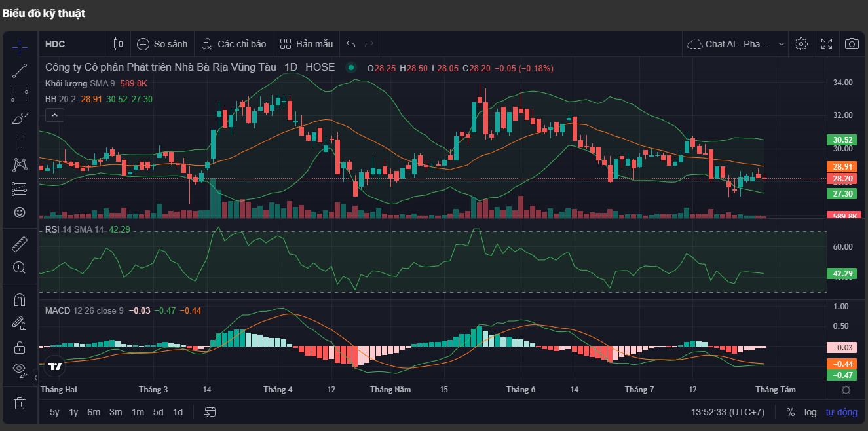Open the candlestick chart type selector
Image resolution: width=868 pixels, height=431 pixels.
click(118, 44)
